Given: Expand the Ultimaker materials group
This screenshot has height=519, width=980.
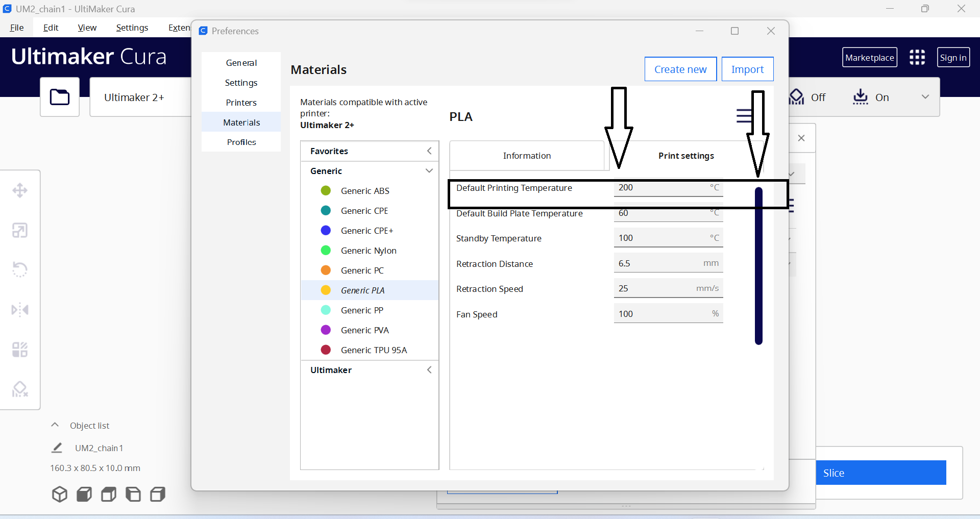Looking at the screenshot, I should tap(429, 369).
